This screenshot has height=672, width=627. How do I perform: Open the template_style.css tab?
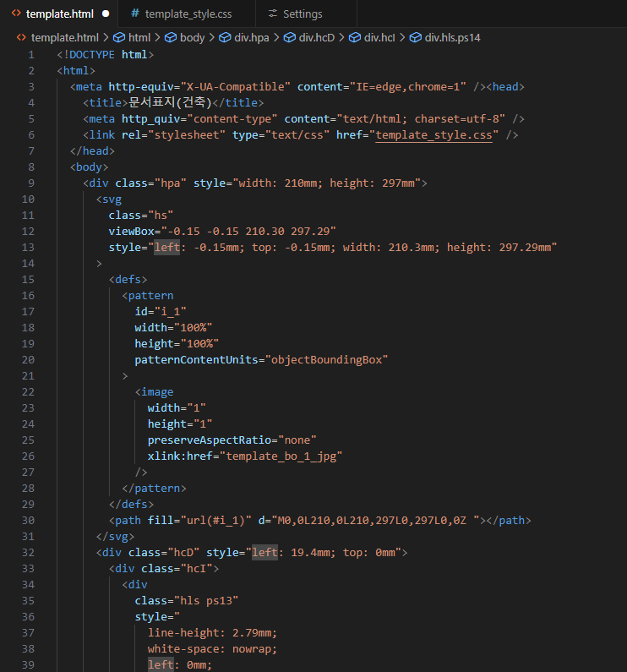pyautogui.click(x=187, y=14)
